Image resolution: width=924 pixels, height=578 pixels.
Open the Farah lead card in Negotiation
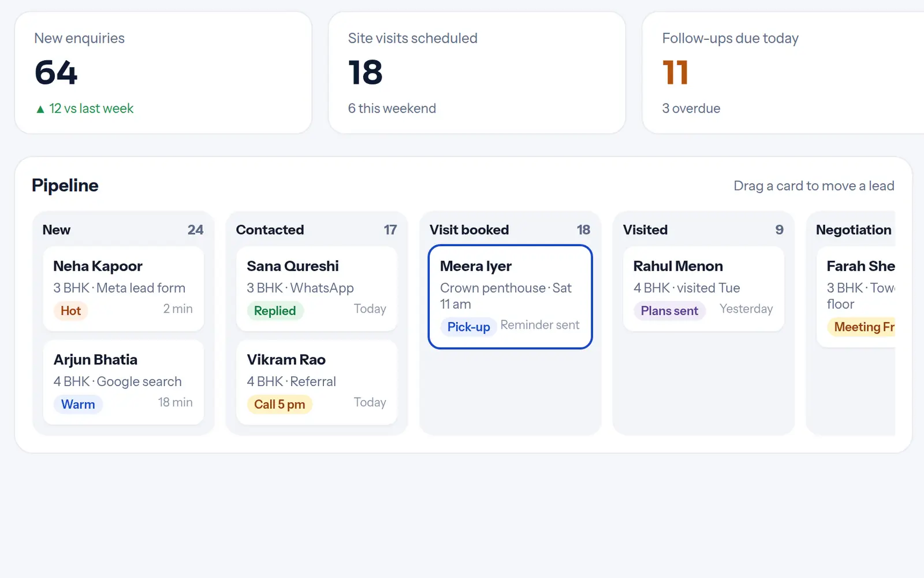coord(856,297)
